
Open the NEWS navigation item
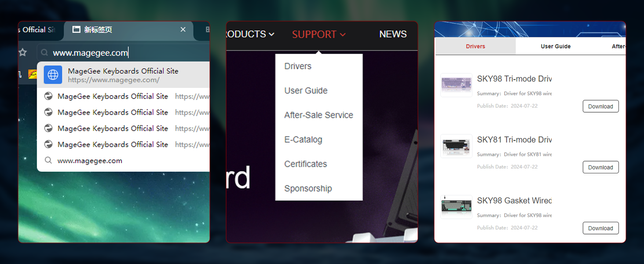point(393,34)
